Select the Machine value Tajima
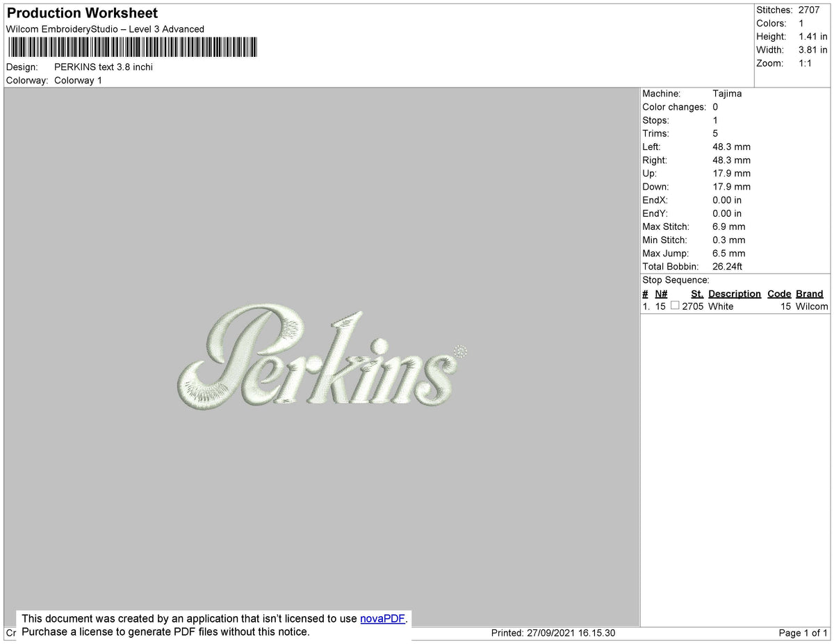This screenshot has width=834, height=644. point(727,94)
